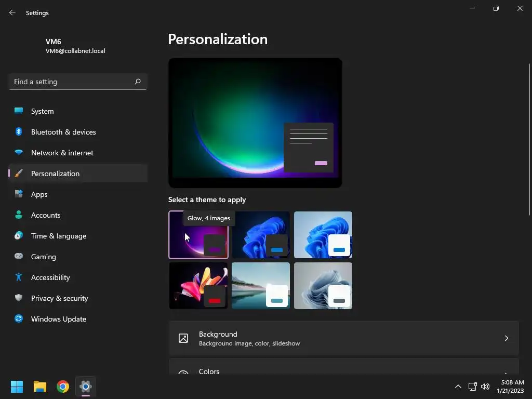Select the Personalization category

[78, 174]
